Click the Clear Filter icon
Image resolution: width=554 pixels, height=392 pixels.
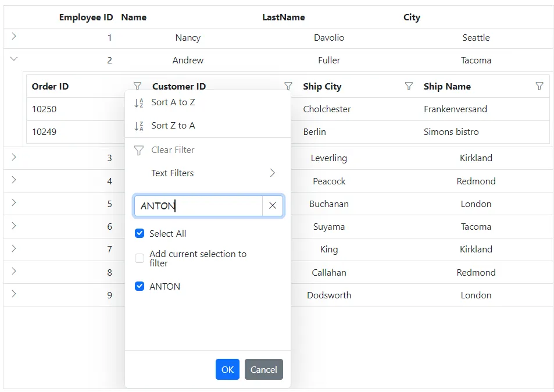139,149
